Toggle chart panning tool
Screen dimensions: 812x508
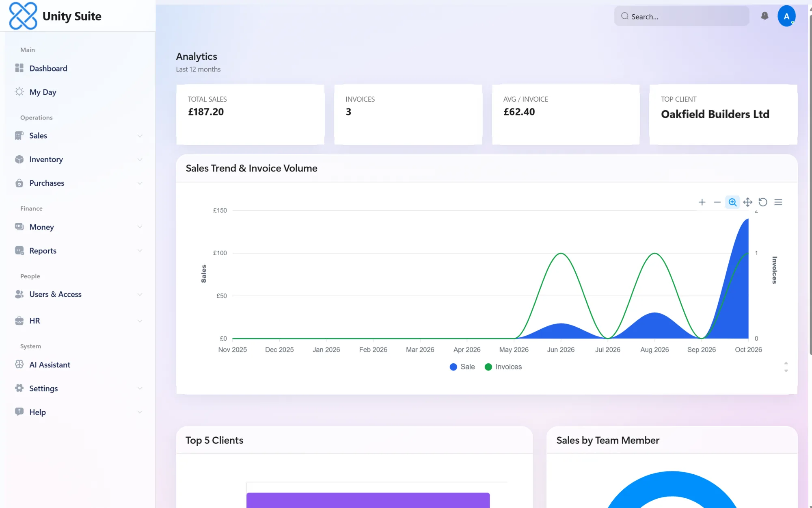tap(747, 202)
